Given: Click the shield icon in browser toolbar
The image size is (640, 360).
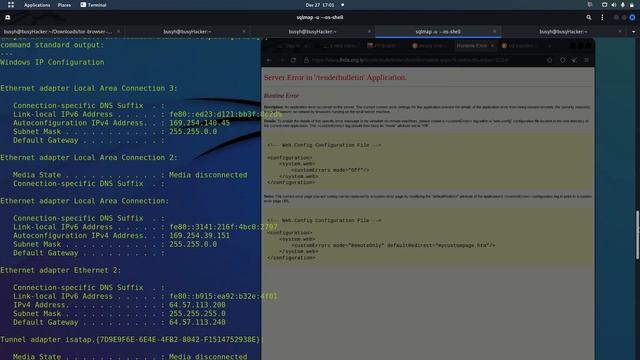Looking at the screenshot, I should tap(562, 60).
